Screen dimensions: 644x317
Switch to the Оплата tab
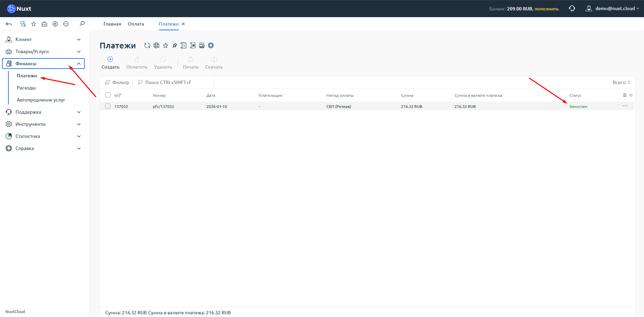click(136, 24)
